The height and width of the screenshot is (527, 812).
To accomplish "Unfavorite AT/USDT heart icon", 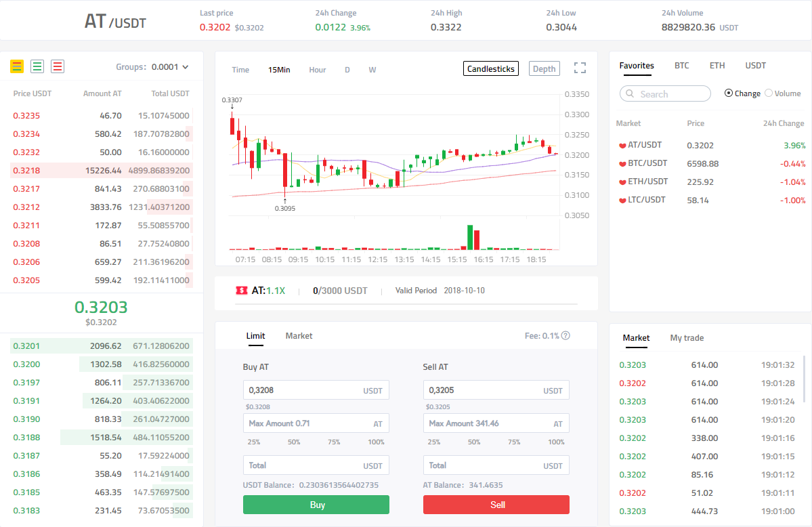I will [x=622, y=146].
